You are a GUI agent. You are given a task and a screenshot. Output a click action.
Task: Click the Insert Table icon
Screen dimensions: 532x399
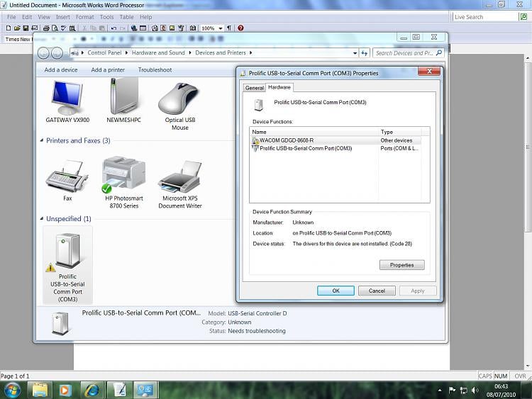143,28
